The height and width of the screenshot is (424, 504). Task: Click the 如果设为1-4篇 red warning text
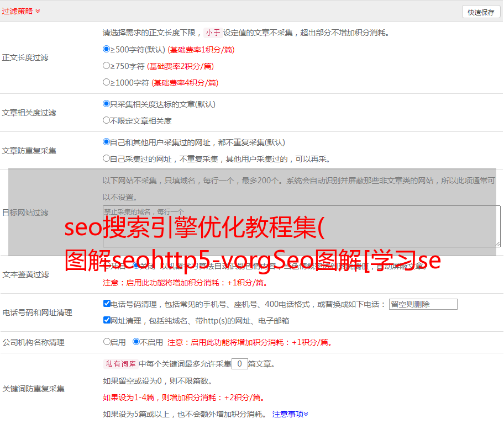pyautogui.click(x=183, y=397)
